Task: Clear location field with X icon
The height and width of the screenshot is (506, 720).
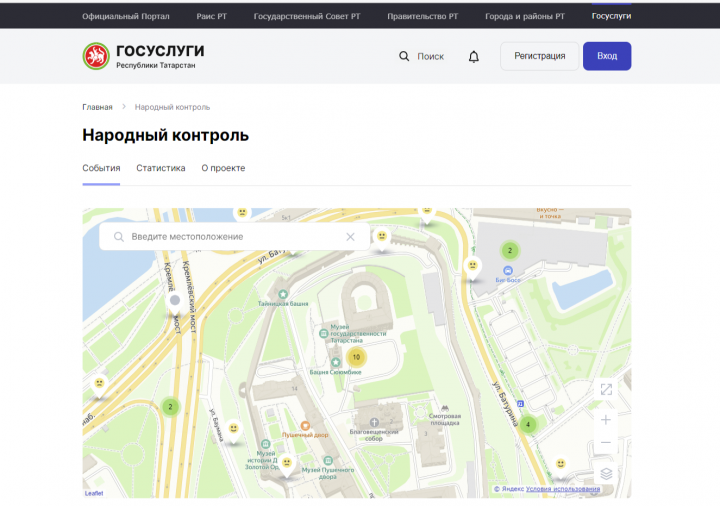Action: click(x=350, y=236)
